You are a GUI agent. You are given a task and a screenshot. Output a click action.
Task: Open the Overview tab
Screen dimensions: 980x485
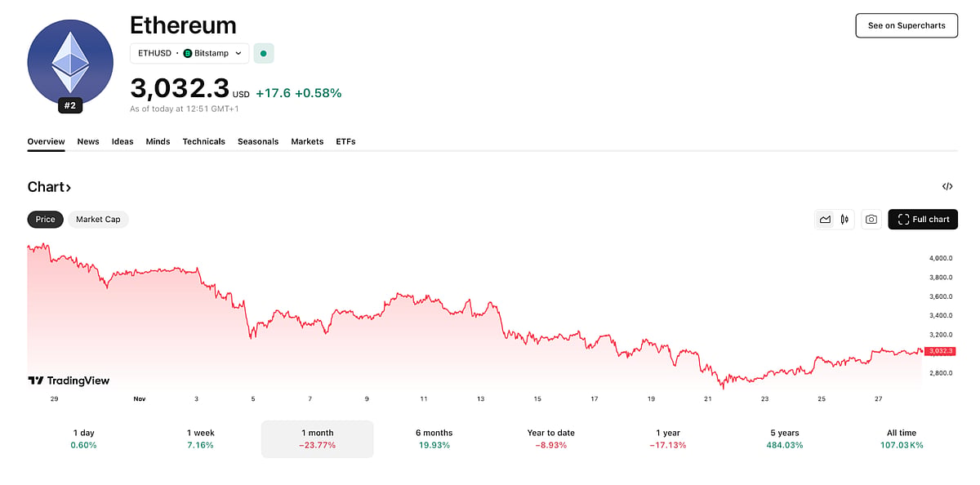click(46, 141)
